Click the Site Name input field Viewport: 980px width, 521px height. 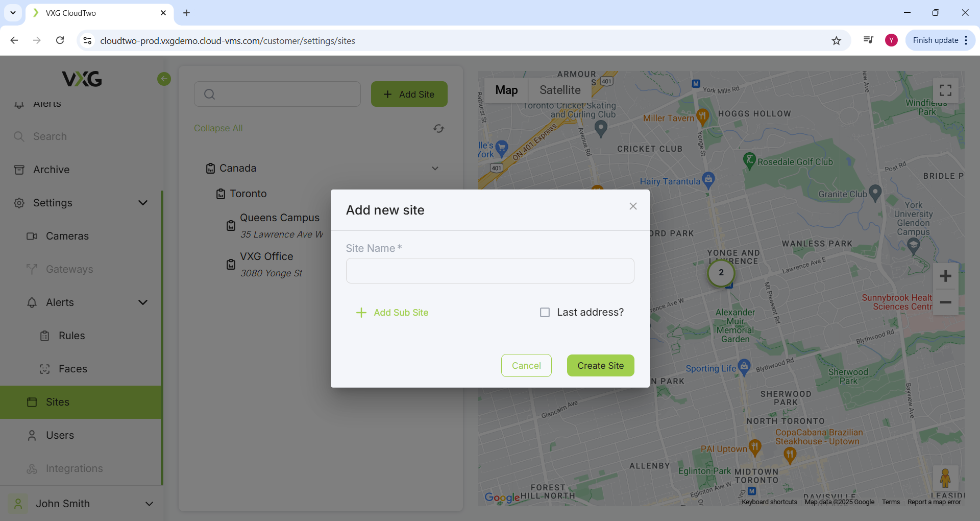point(489,271)
